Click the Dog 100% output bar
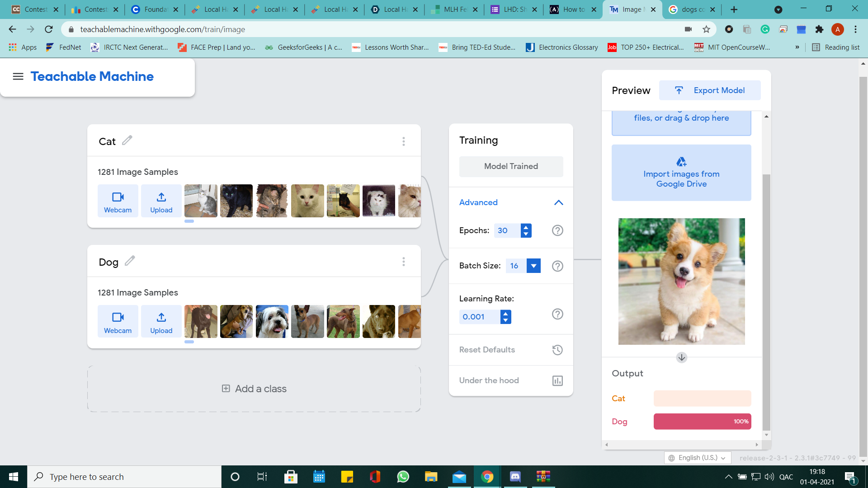 [x=702, y=422]
